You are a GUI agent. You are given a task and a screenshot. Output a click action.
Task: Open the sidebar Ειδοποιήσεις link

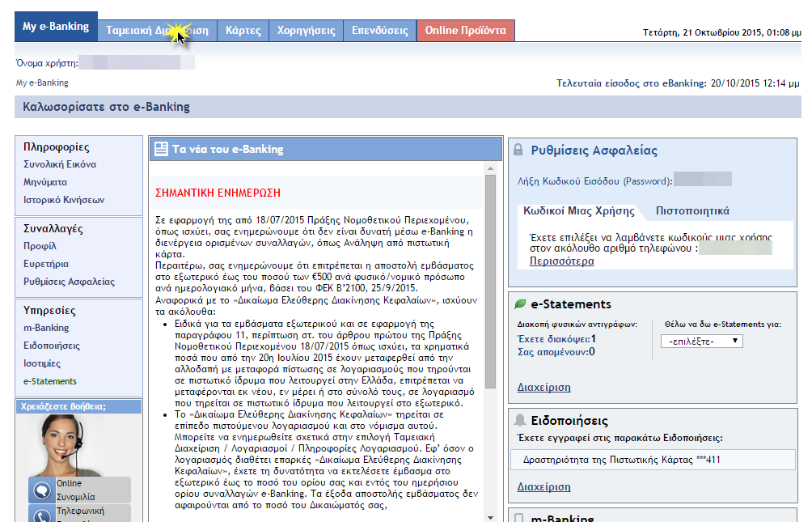(51, 346)
